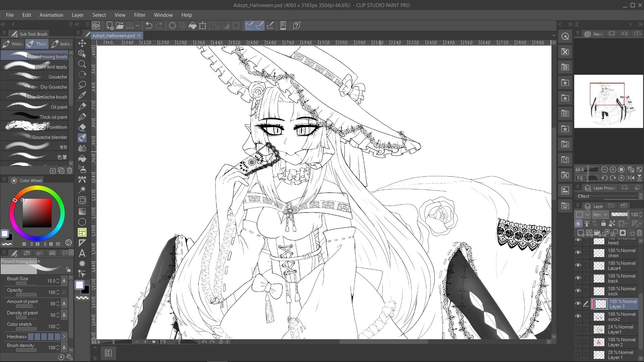Open the help question mark icon
The height and width of the screenshot is (362, 644).
297,25
